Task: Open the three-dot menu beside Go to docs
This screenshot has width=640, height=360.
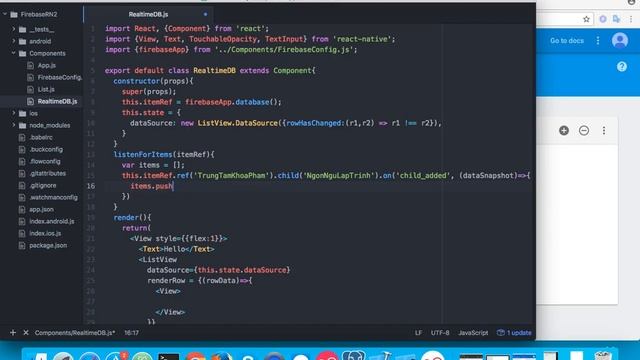Action: pyautogui.click(x=598, y=40)
